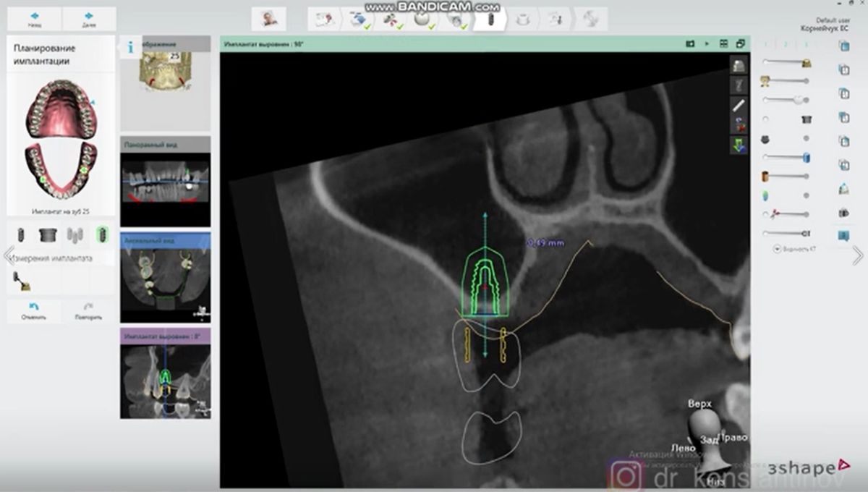Click the small play arrow in the viewport header
Viewport: 868px width, 492px height.
(x=707, y=43)
